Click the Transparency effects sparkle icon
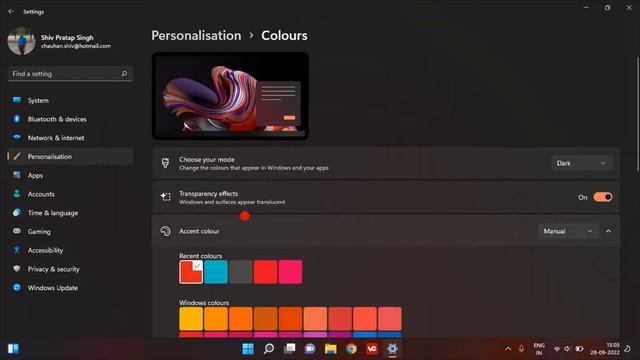 coord(165,197)
